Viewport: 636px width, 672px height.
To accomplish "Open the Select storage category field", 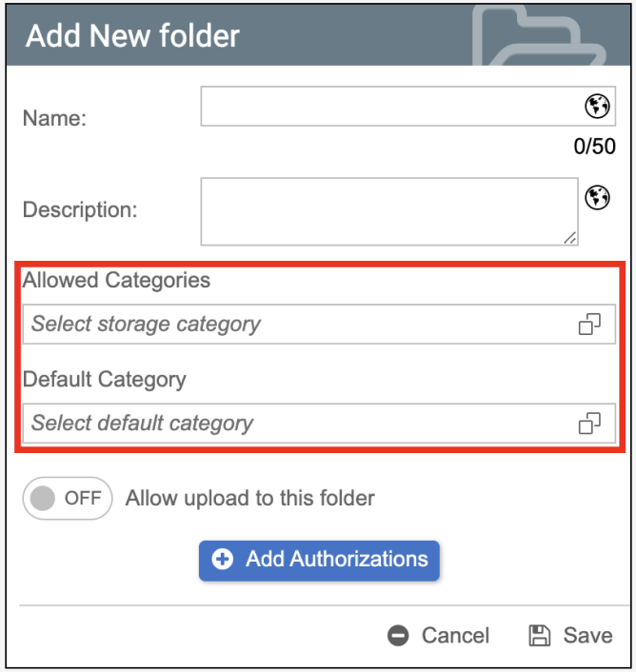I will coord(295,325).
